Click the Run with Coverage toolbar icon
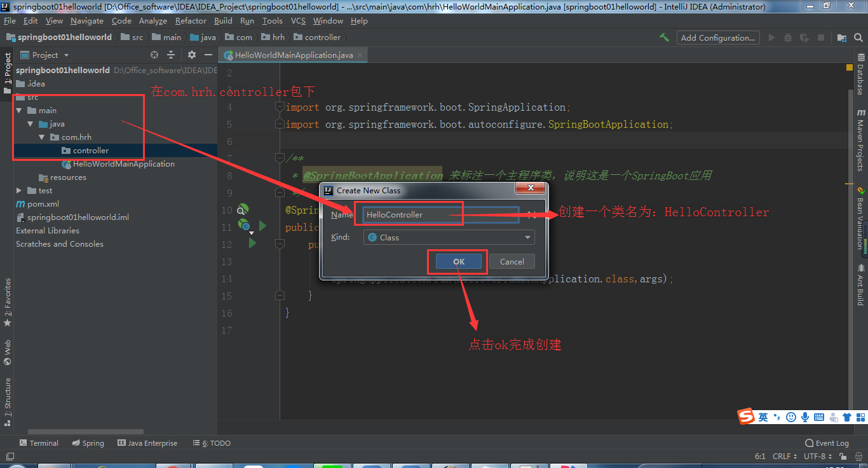868x468 pixels. click(x=804, y=38)
